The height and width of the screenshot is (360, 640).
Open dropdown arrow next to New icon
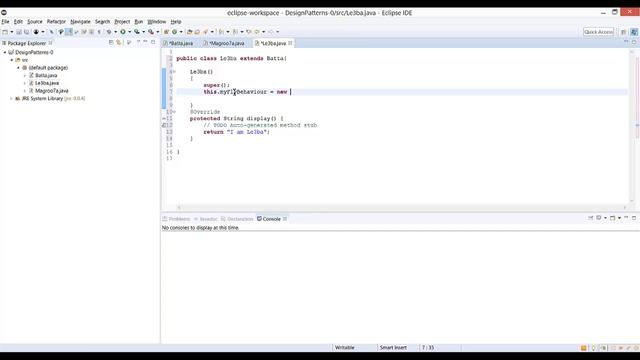(11, 32)
